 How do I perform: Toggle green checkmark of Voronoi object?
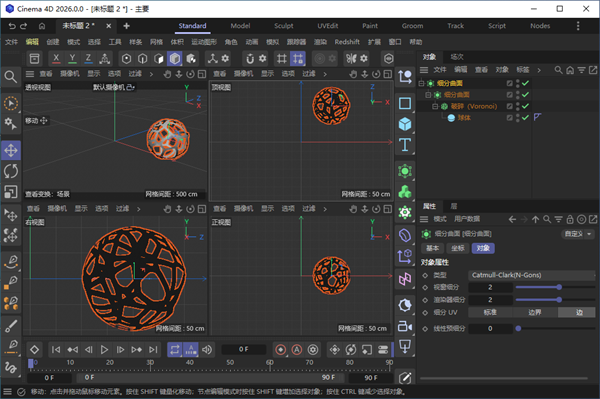(x=525, y=106)
